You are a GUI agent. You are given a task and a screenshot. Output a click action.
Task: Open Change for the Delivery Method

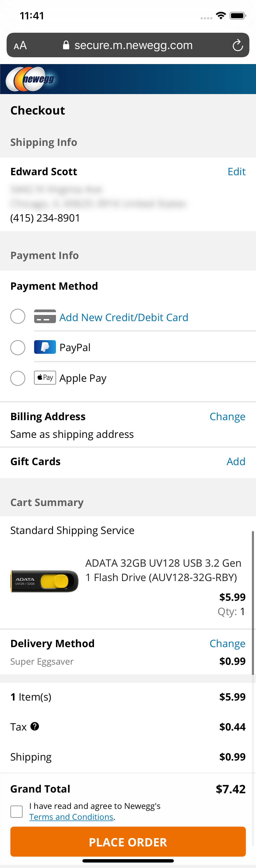pos(227,643)
